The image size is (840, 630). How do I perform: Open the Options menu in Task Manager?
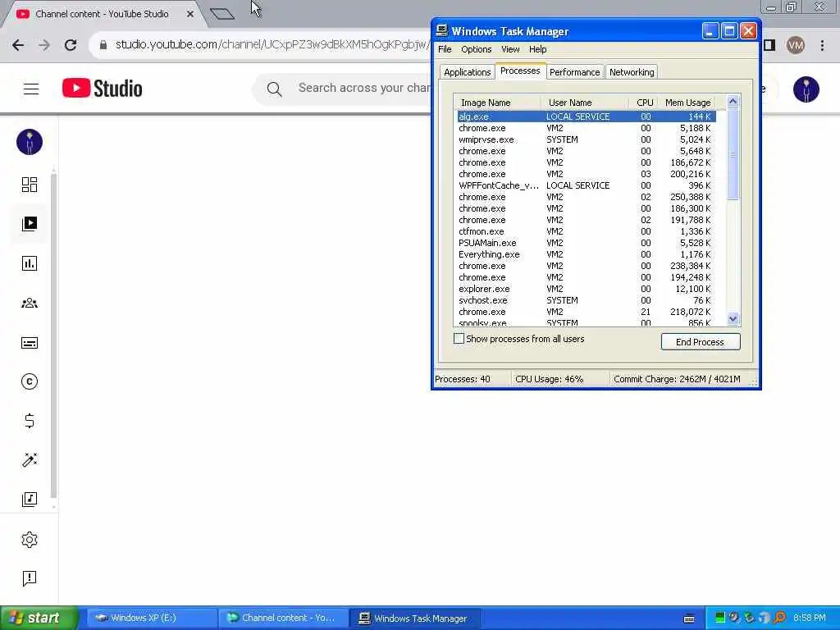[477, 49]
